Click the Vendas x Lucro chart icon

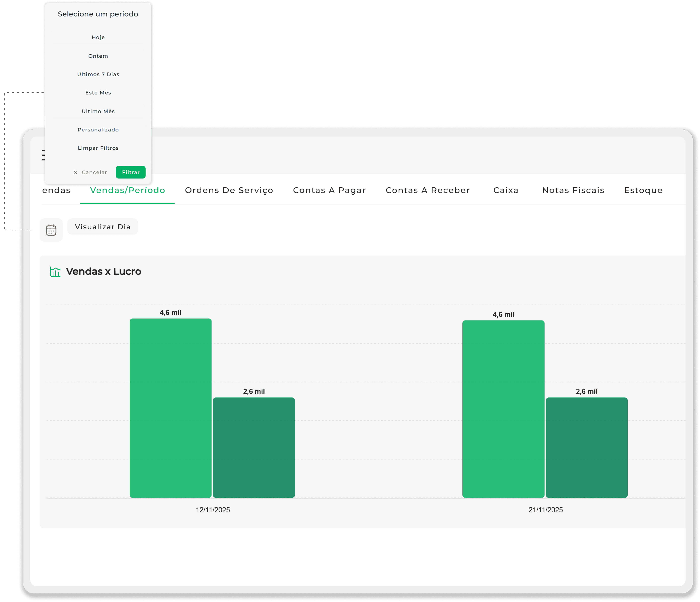pos(55,271)
